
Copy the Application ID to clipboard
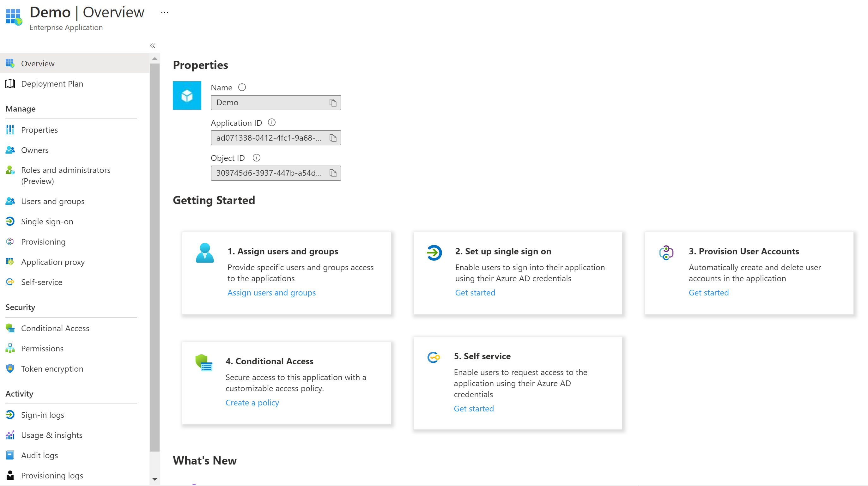pos(333,138)
